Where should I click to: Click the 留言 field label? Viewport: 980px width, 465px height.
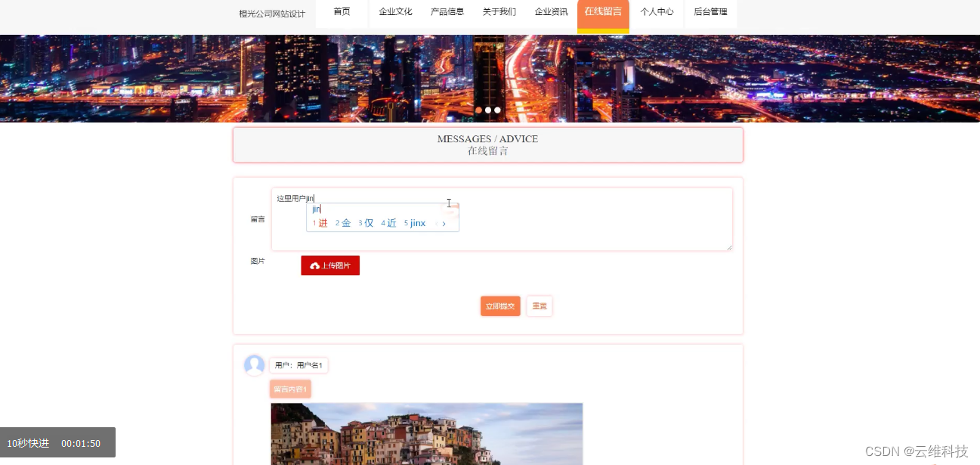click(258, 219)
